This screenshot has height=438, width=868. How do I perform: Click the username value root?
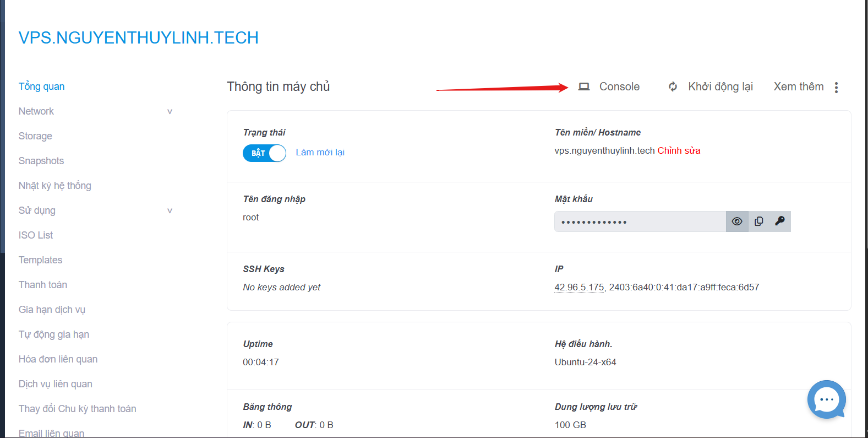tap(250, 217)
